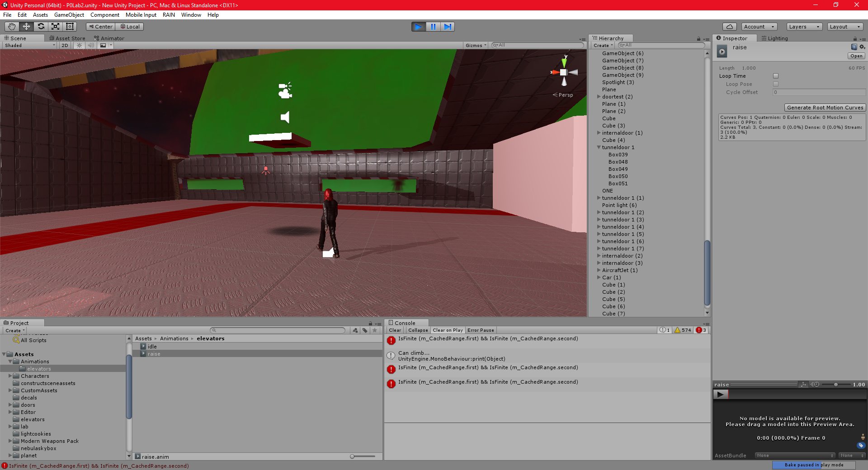The height and width of the screenshot is (470, 868).
Task: Expand the doortest (2) hierarchy item
Action: tap(599, 97)
